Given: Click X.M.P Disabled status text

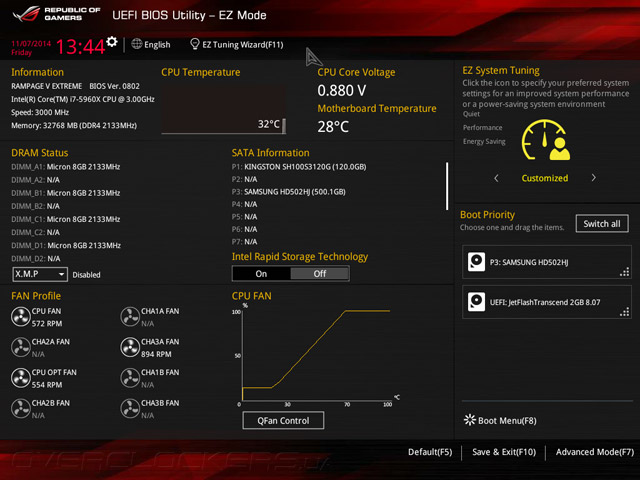Looking at the screenshot, I should pos(87,275).
